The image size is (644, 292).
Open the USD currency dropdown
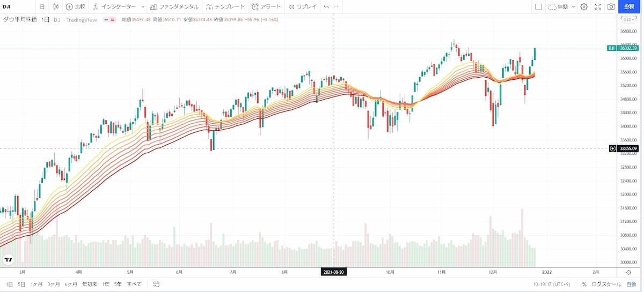[628, 20]
